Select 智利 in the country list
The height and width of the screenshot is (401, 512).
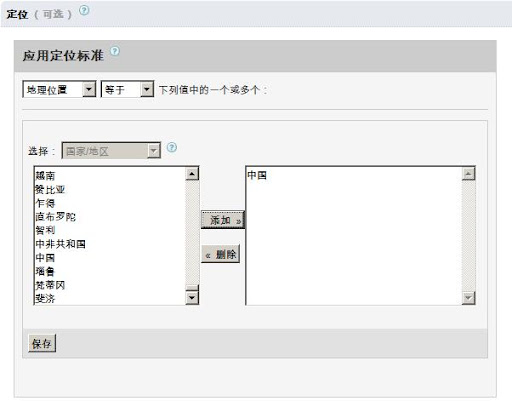click(x=110, y=230)
